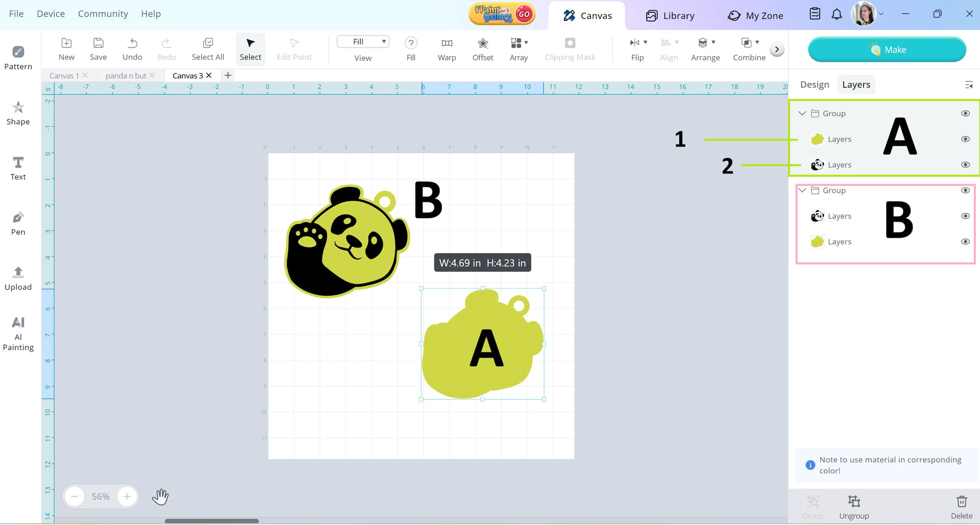Click the Ungroup icon
Screen dimensions: 980x525
click(x=854, y=507)
